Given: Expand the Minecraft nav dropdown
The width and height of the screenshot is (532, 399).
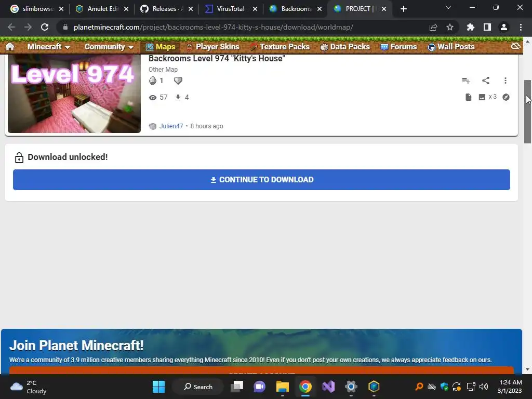Looking at the screenshot, I should point(49,47).
